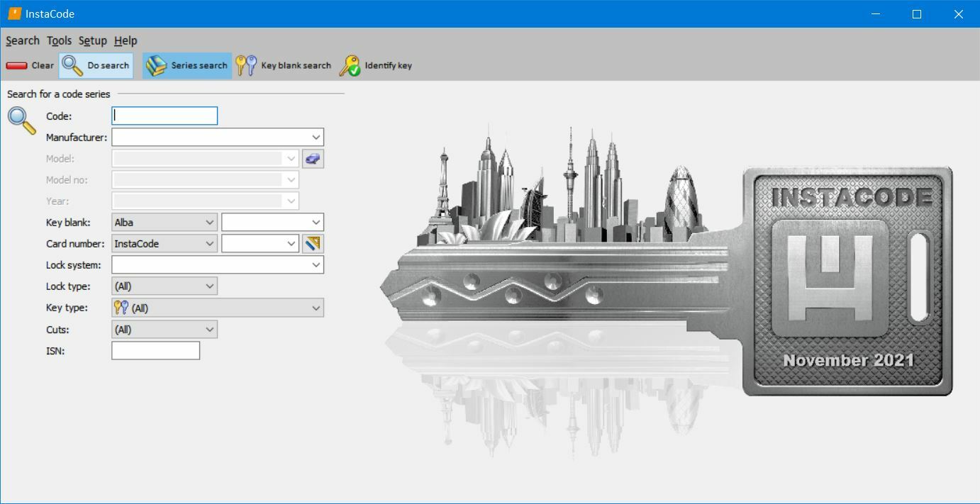This screenshot has height=504, width=980.
Task: Open the Lock type dropdown
Action: point(165,286)
